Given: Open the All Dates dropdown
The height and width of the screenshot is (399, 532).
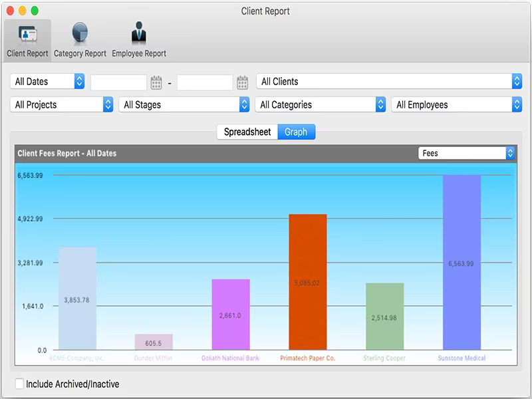Looking at the screenshot, I should (x=47, y=81).
